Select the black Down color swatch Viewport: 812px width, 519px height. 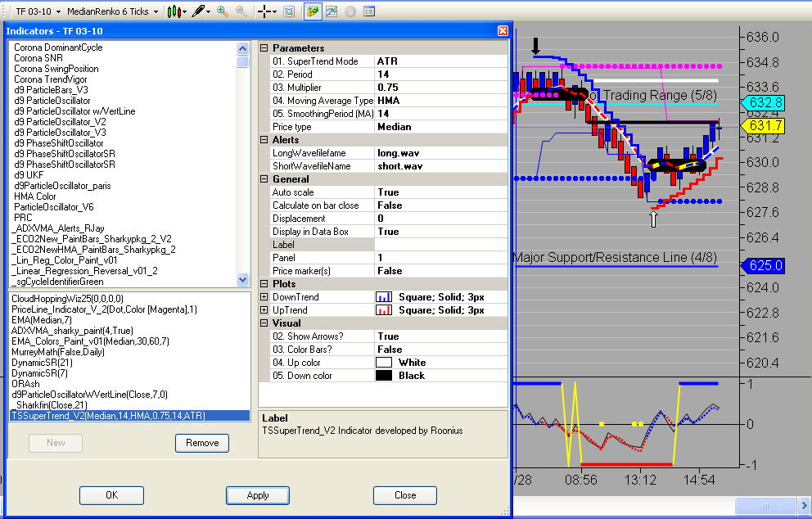coord(384,376)
